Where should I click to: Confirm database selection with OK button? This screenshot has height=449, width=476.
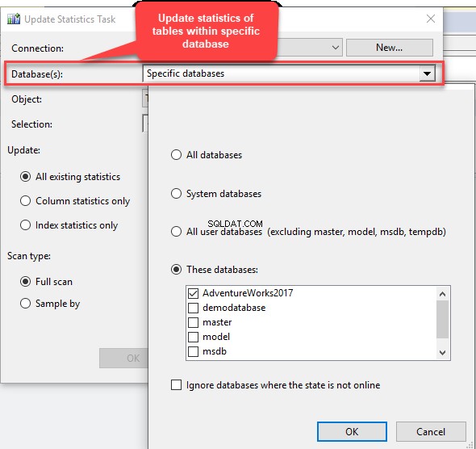tap(352, 431)
